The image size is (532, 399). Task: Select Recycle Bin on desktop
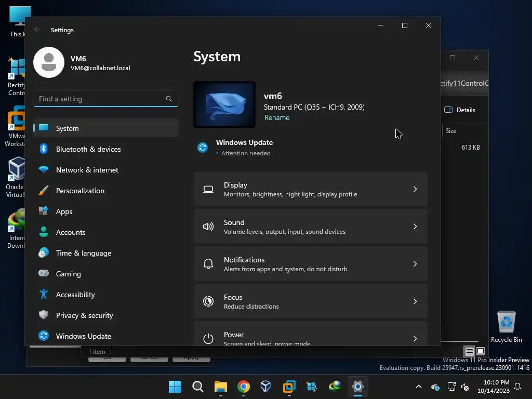(506, 326)
